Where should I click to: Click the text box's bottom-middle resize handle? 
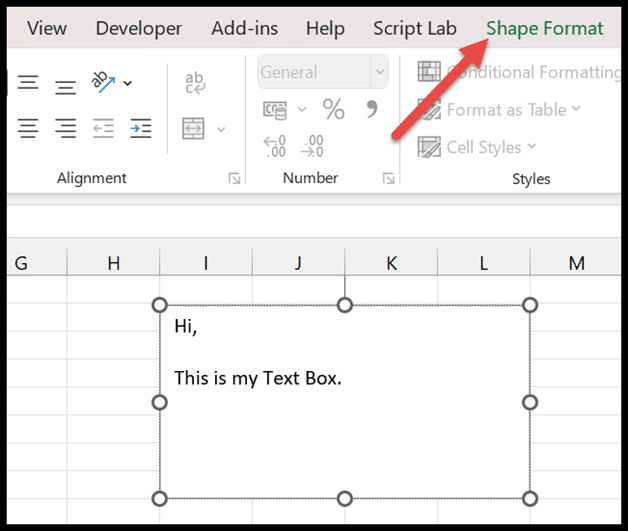(345, 499)
